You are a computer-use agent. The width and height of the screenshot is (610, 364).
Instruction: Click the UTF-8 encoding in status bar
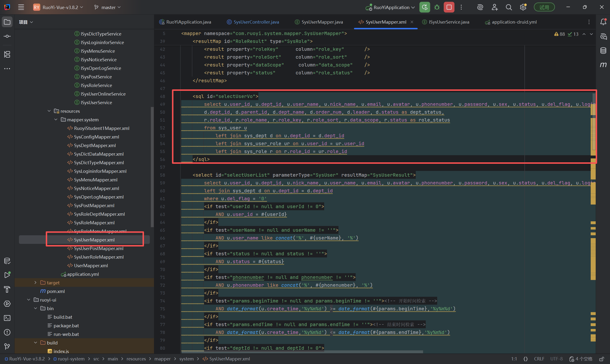pos(556,359)
